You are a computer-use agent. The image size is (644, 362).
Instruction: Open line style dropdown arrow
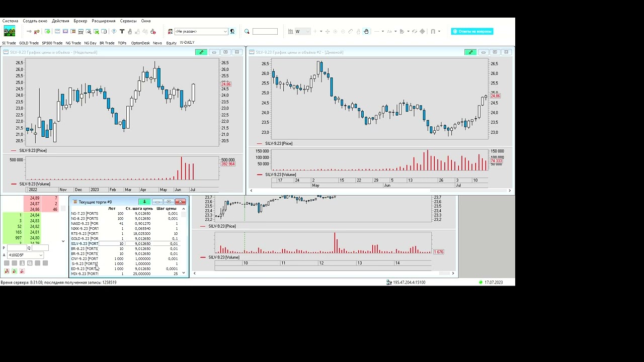click(x=383, y=31)
